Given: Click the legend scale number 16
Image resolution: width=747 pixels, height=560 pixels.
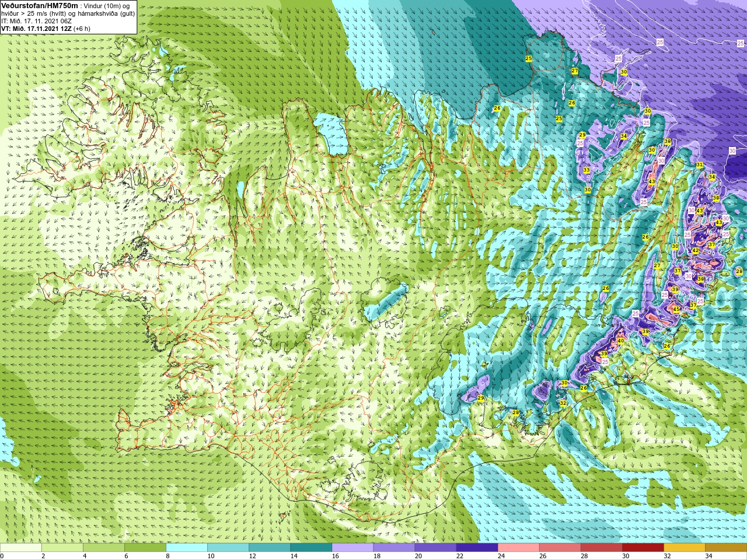Looking at the screenshot, I should point(336,556).
